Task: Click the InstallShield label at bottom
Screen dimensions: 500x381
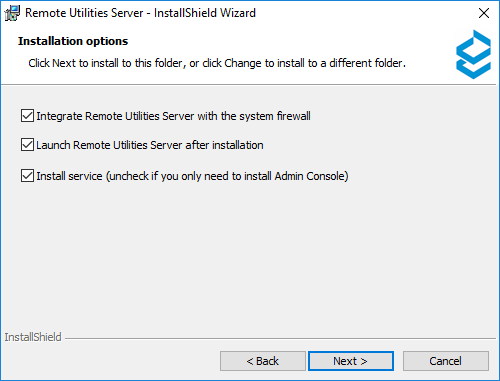Action: (x=33, y=337)
